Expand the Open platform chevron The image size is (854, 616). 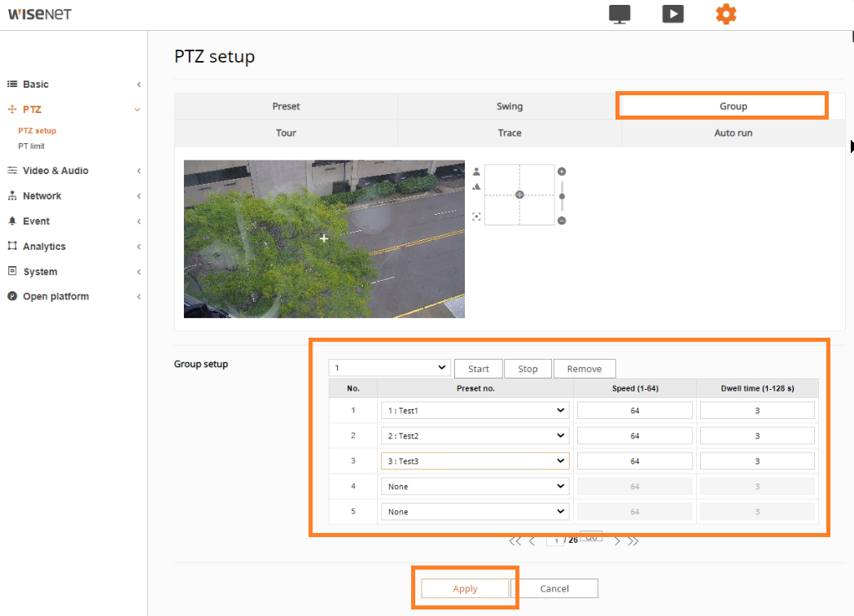click(139, 296)
